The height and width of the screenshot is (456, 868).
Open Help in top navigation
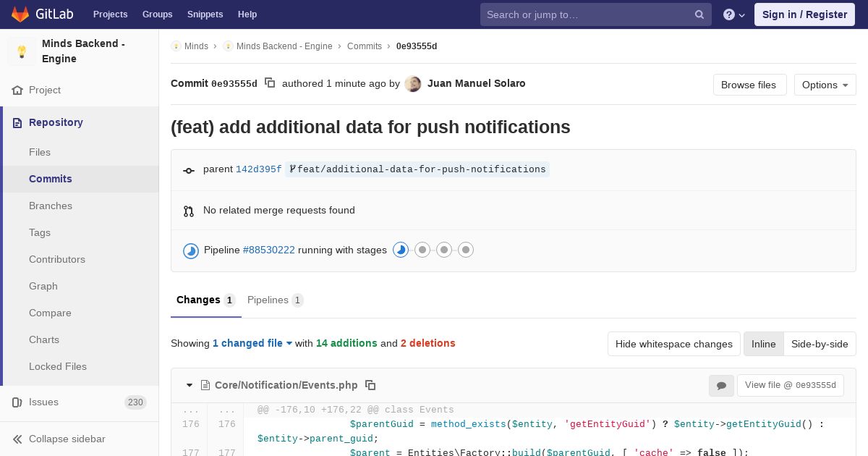247,14
